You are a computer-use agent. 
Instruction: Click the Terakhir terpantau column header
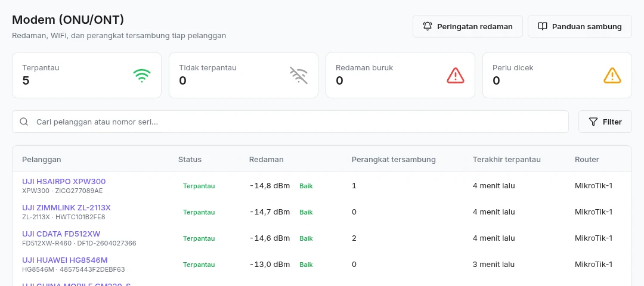(506, 159)
